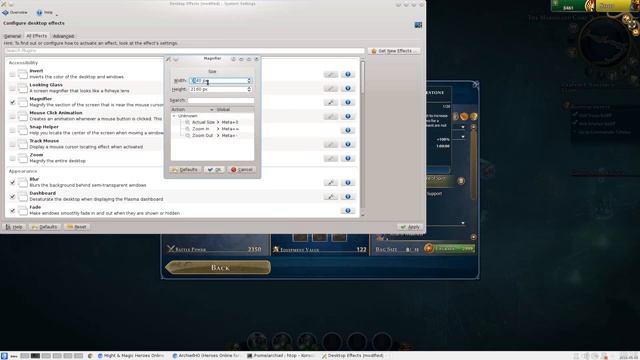640x360 pixels.
Task: Uncheck the Blur effect
Action: pyautogui.click(x=12, y=182)
